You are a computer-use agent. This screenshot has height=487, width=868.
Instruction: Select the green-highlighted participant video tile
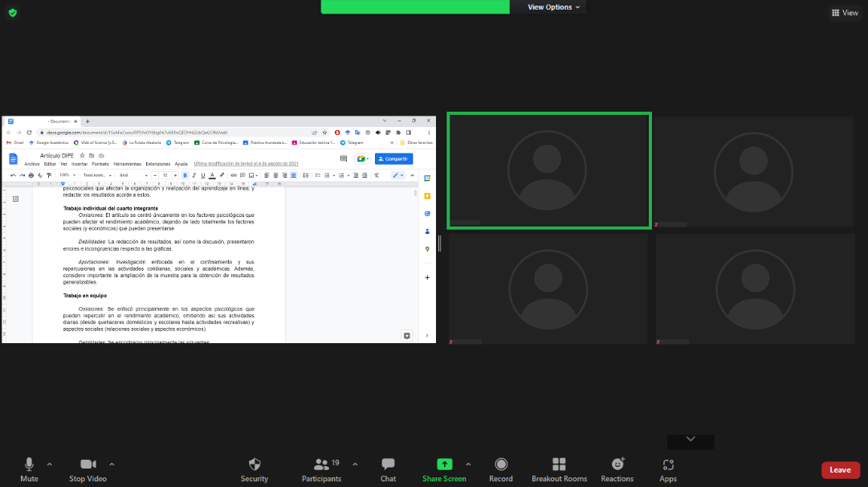click(548, 171)
